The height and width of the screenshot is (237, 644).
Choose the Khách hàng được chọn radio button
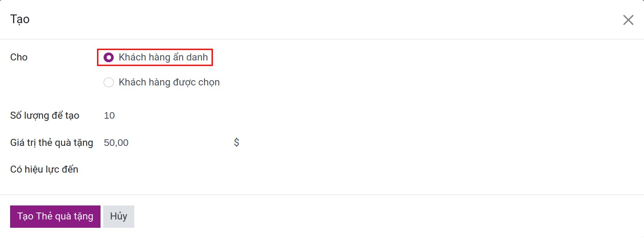pos(108,82)
